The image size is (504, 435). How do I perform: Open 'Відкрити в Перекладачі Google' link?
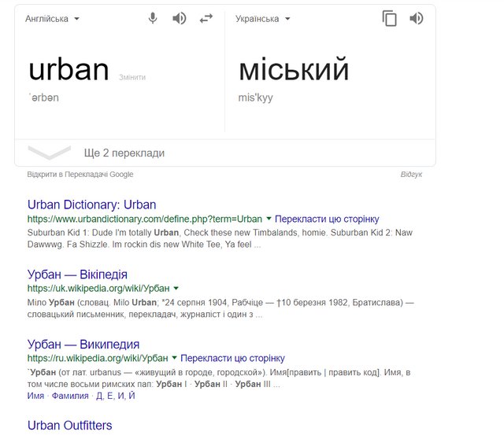(x=80, y=174)
